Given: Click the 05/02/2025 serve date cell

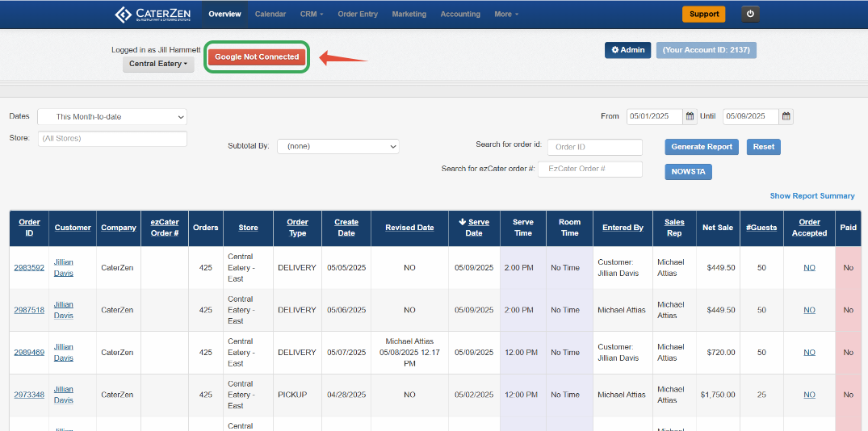Looking at the screenshot, I should 474,395.
